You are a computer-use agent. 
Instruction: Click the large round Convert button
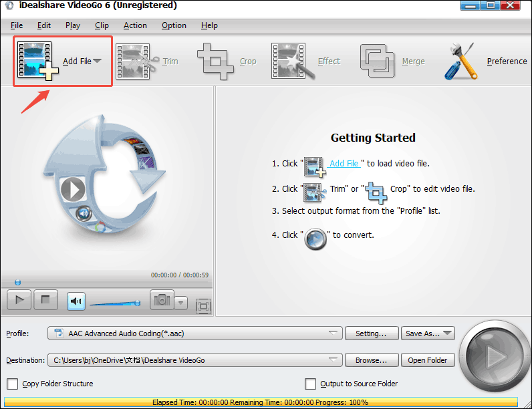pyautogui.click(x=495, y=356)
